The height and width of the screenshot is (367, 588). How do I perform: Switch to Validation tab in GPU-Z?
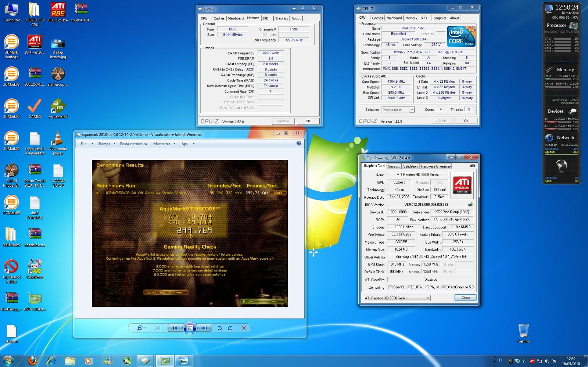click(410, 166)
